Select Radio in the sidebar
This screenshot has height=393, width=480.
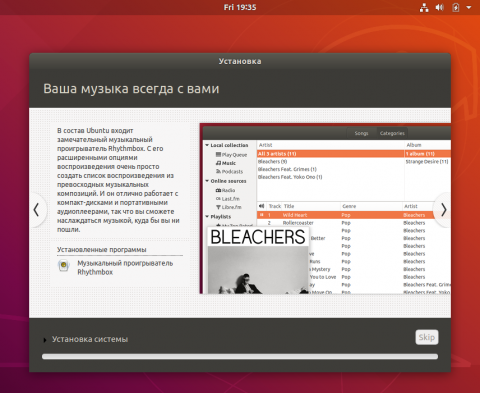225,190
